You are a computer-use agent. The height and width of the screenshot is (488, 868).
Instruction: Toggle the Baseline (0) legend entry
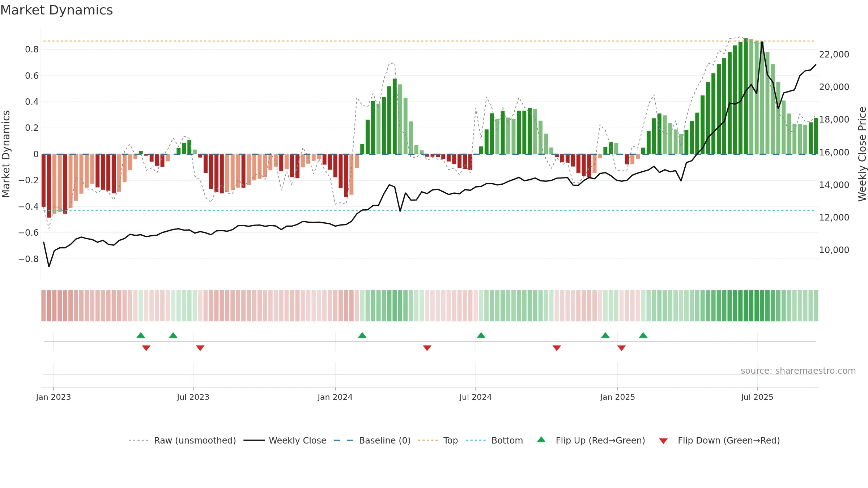click(372, 440)
